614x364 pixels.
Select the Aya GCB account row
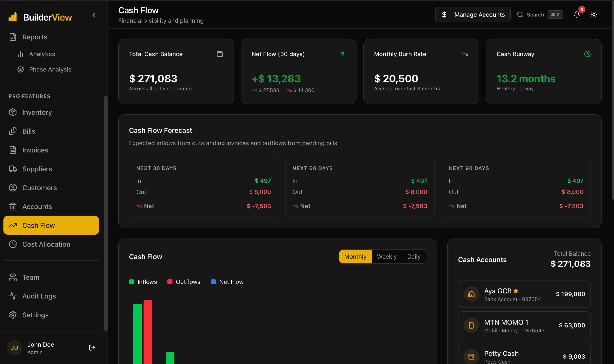point(524,294)
